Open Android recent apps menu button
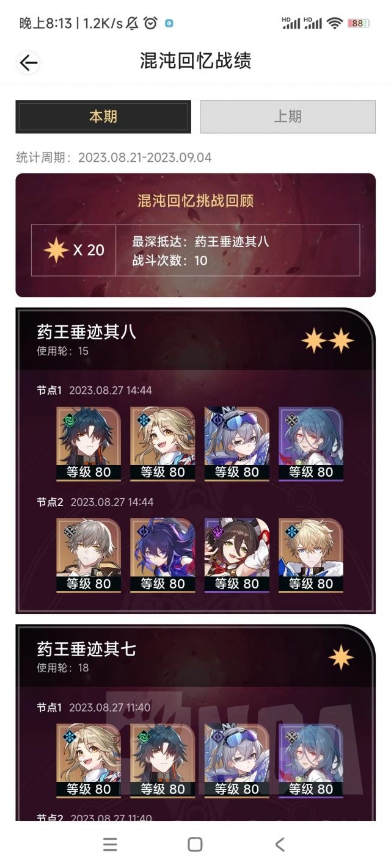Screen dimensions: 391x868 click(110, 844)
